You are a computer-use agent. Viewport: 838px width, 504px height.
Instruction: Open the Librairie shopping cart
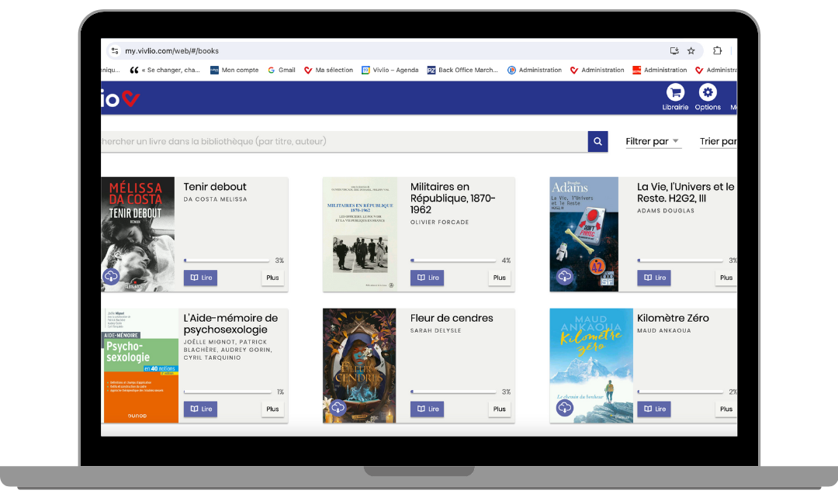(x=675, y=96)
